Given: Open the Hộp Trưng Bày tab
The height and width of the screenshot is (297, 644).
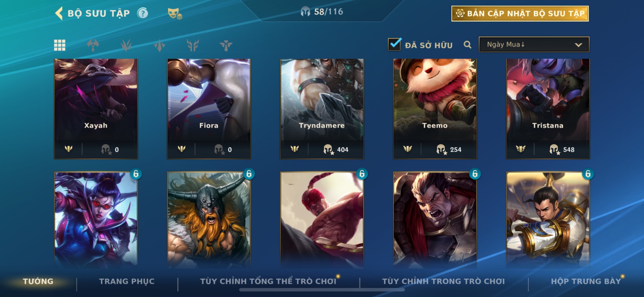Looking at the screenshot, I should (x=586, y=281).
